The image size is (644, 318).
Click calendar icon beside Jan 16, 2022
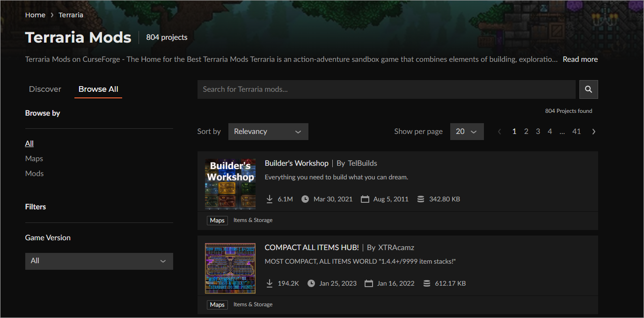(369, 283)
